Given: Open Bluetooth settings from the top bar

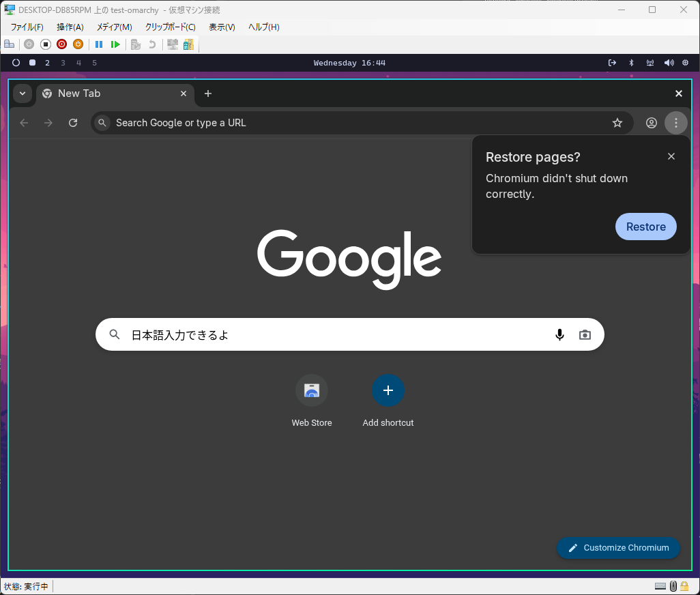Looking at the screenshot, I should pos(631,63).
